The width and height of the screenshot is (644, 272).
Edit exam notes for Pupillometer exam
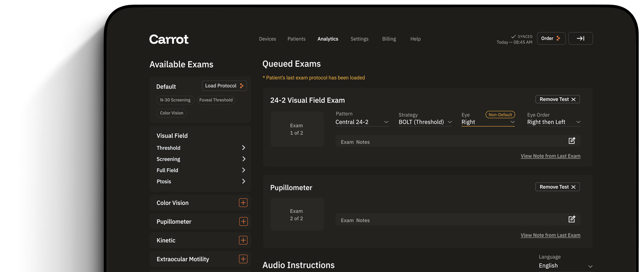tap(571, 219)
